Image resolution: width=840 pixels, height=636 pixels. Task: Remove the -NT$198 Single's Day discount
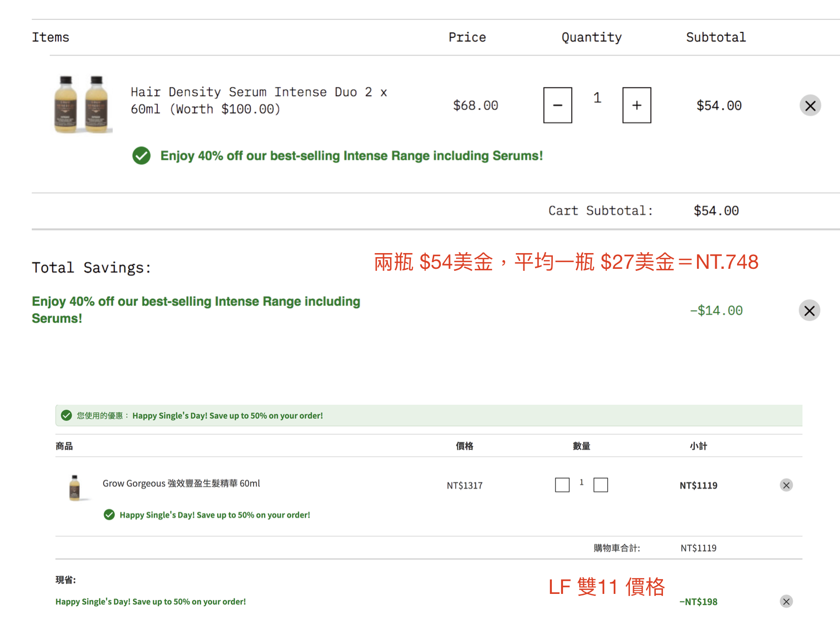pos(786,602)
